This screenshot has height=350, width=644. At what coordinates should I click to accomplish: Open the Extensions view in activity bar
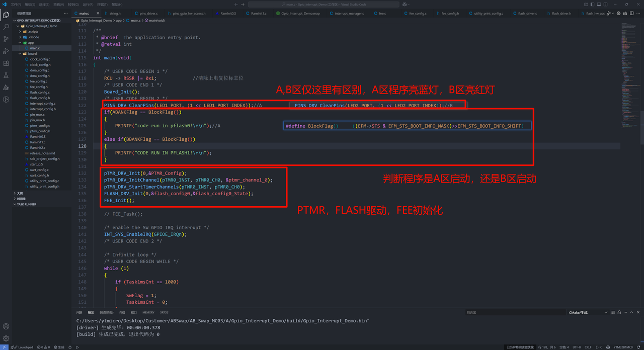pos(6,63)
